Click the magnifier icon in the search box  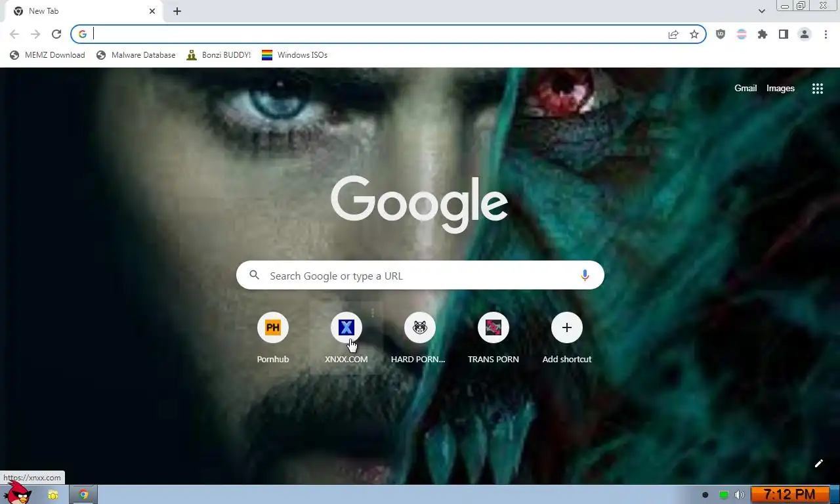tap(255, 276)
